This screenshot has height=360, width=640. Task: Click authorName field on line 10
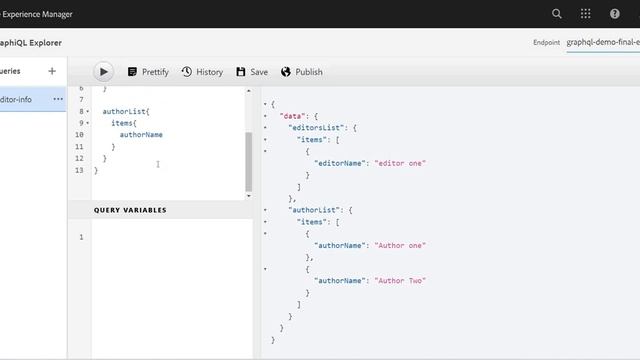[141, 135]
